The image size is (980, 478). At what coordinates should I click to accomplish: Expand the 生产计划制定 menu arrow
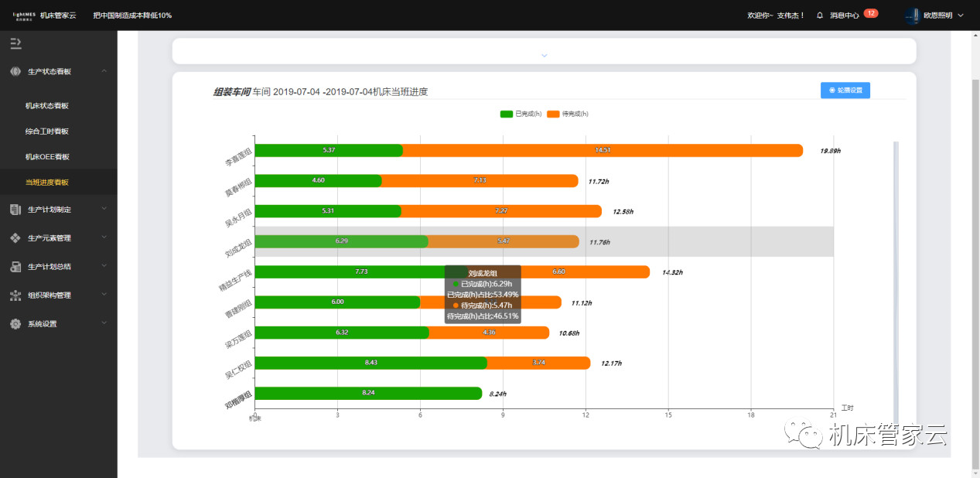[x=104, y=209]
